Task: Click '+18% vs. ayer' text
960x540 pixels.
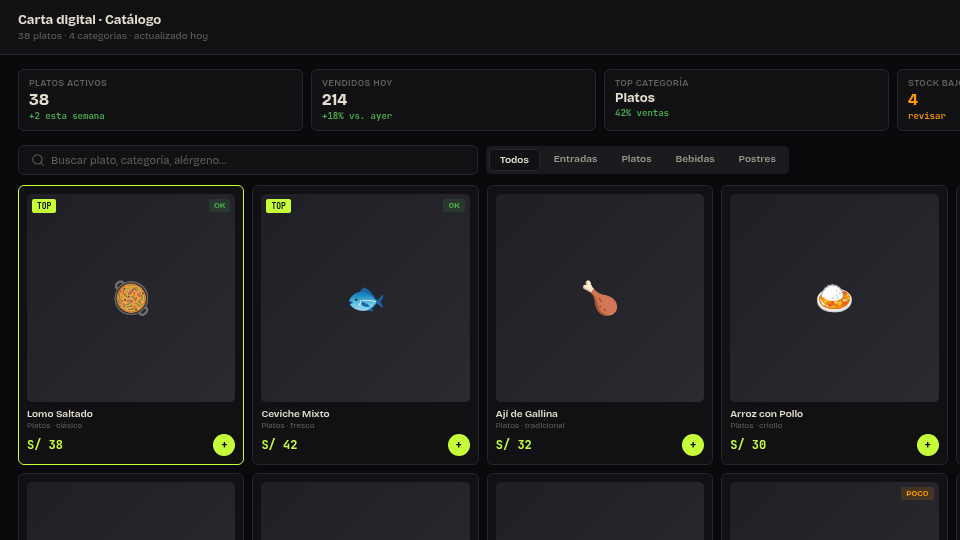Action: tap(357, 116)
